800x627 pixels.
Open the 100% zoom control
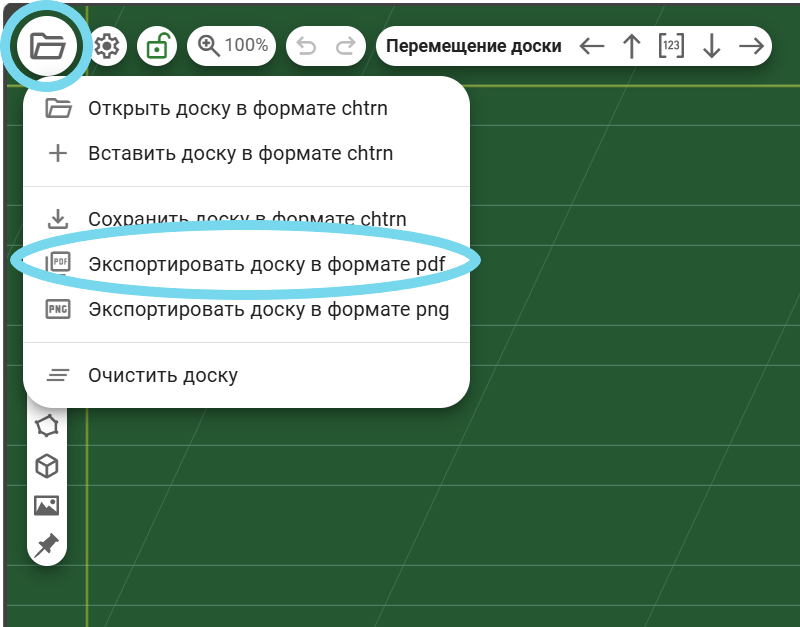coord(232,46)
